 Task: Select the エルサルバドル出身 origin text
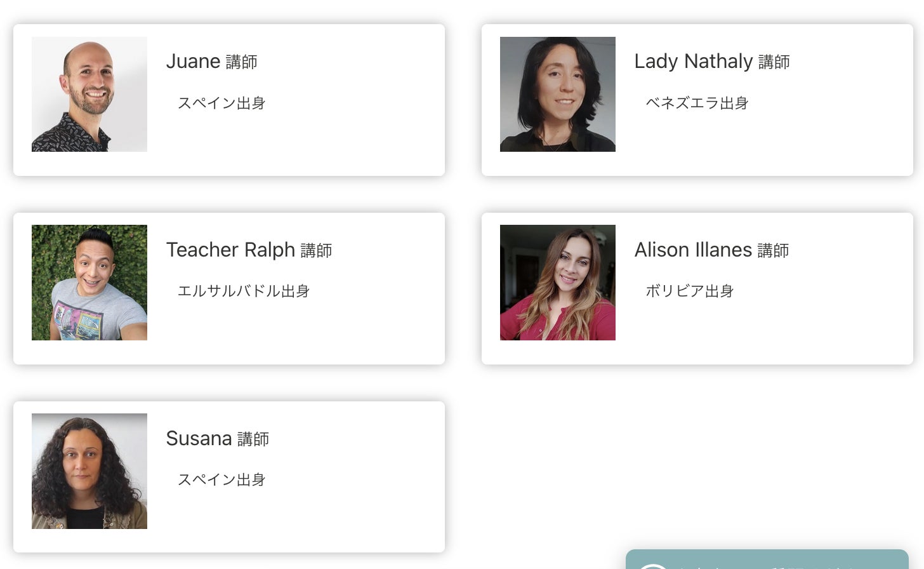(243, 291)
